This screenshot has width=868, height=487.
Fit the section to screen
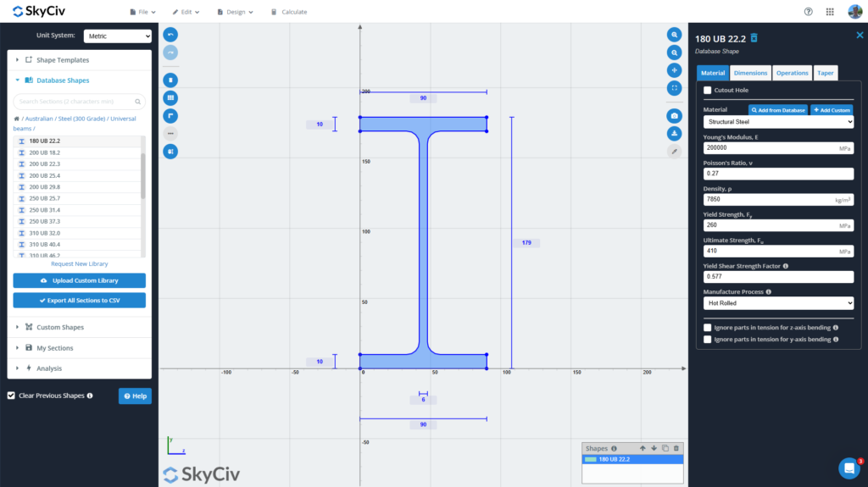(x=674, y=88)
